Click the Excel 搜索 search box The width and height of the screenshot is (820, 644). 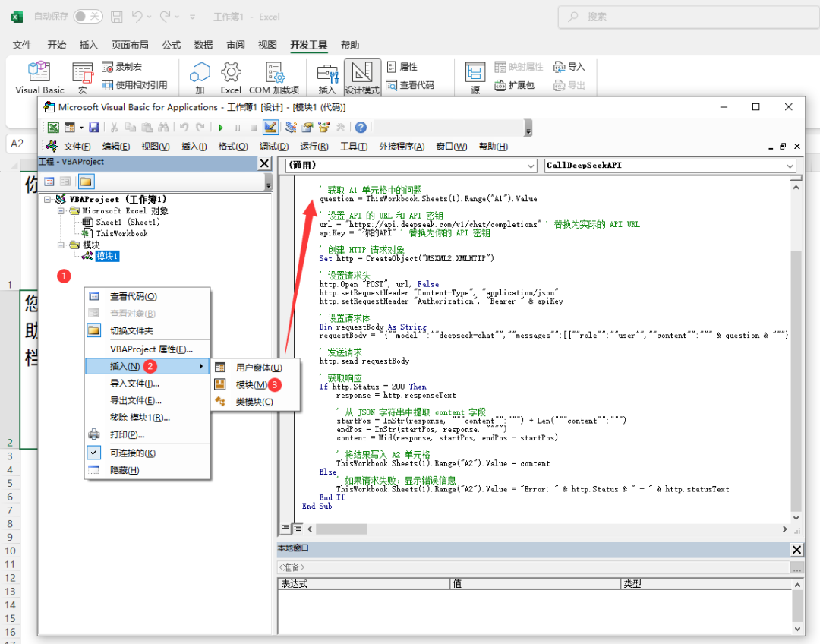coord(689,17)
